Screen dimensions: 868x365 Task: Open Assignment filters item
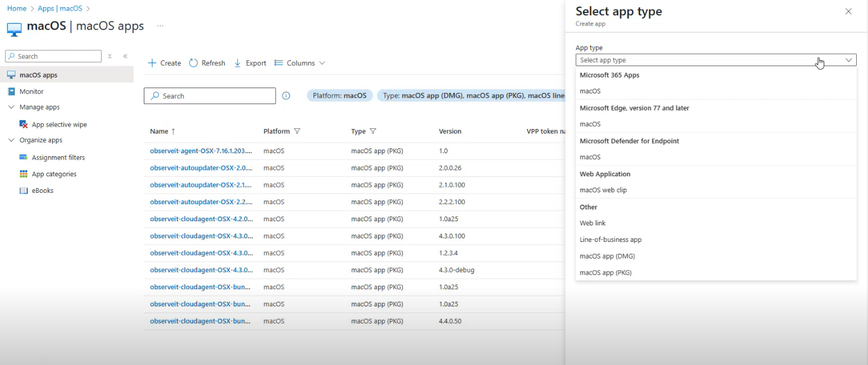click(58, 158)
